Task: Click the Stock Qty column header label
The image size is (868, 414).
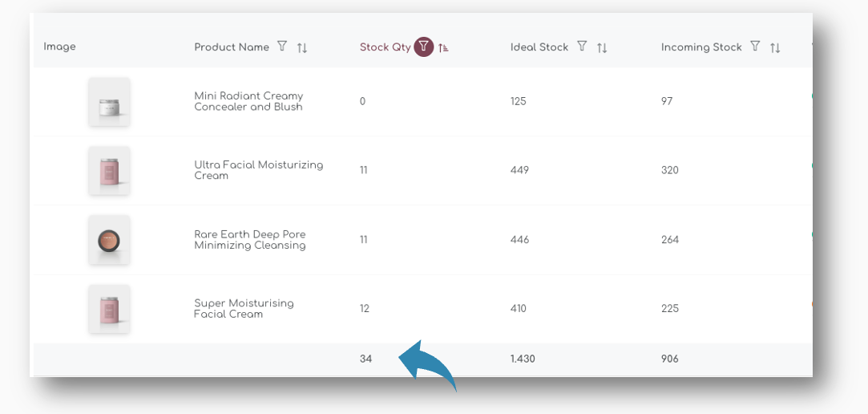Action: (x=385, y=47)
